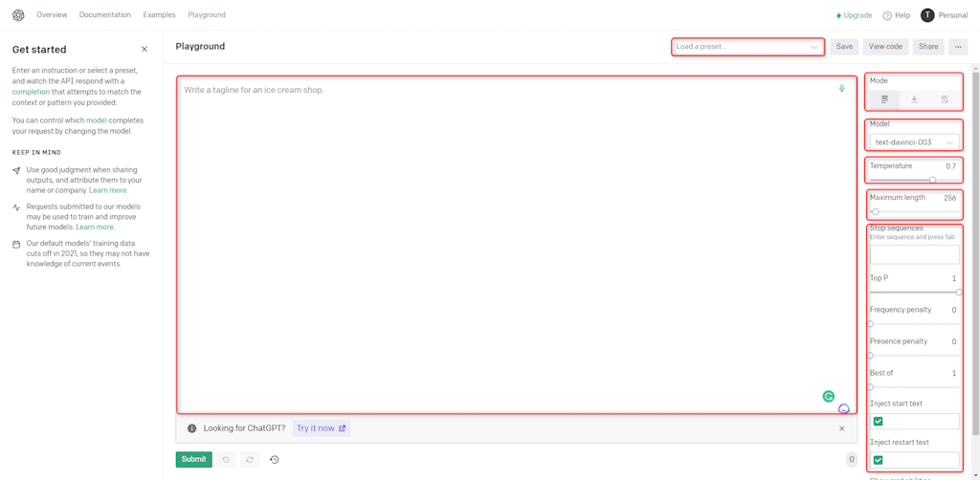The width and height of the screenshot is (980, 480).
Task: Click the OpenAI logo icon
Action: click(18, 15)
